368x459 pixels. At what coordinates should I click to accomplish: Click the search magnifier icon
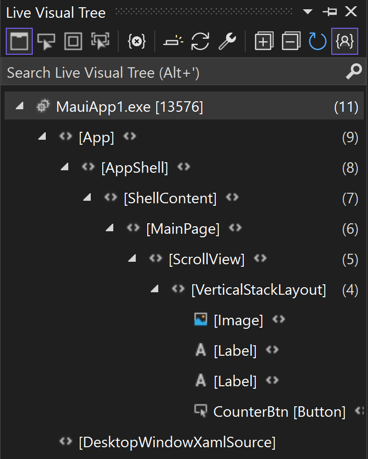point(353,71)
